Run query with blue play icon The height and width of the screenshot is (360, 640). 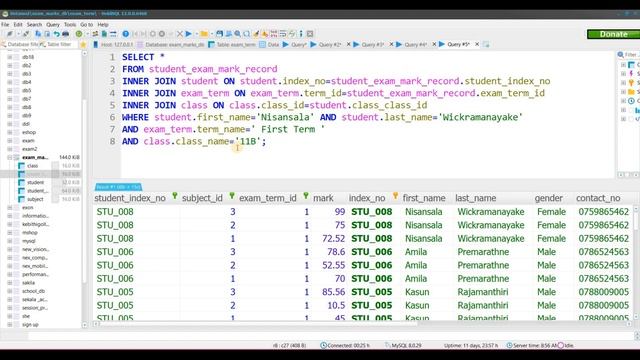[x=189, y=34]
